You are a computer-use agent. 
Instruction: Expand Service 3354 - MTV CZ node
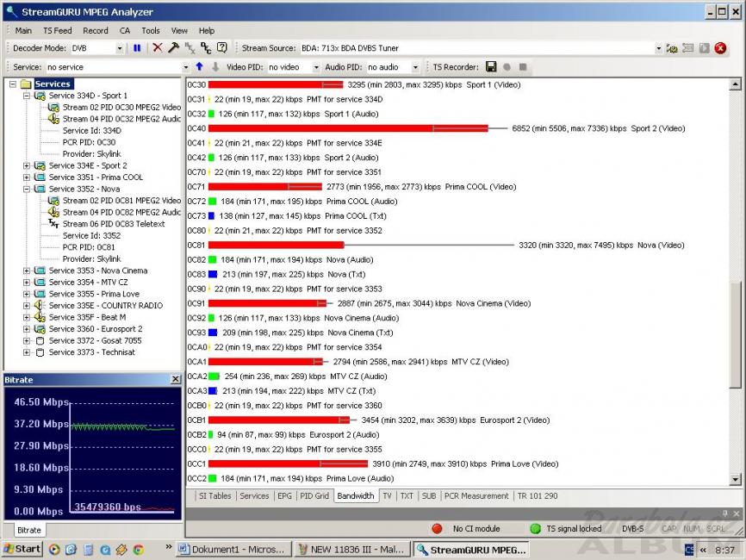pyautogui.click(x=27, y=282)
